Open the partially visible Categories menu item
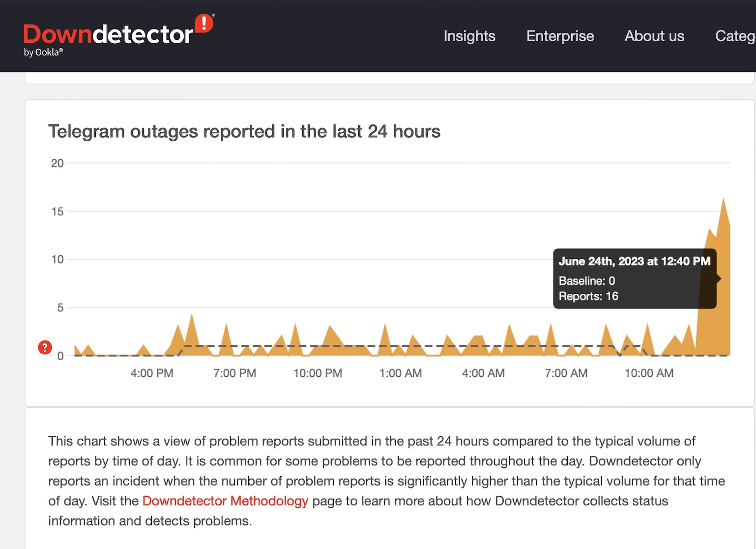Viewport: 756px width, 549px height. point(735,36)
